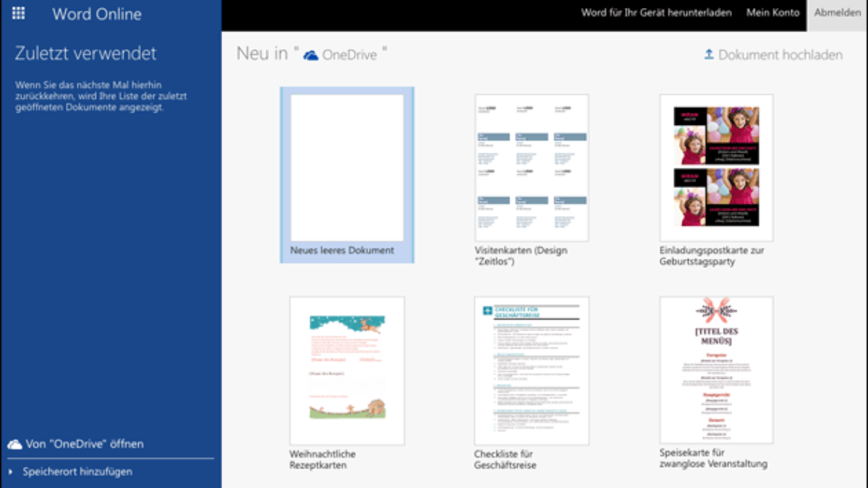Click the OneDrive cloud icon in sidebar
Screen dimensions: 868x488
[14, 444]
